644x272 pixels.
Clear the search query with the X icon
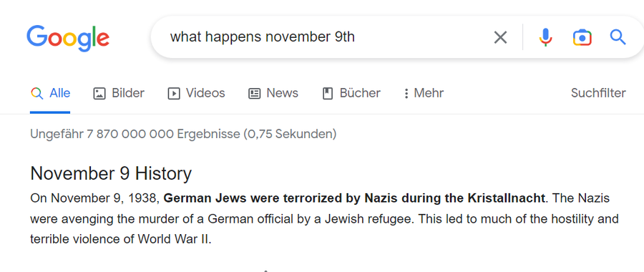click(x=500, y=37)
